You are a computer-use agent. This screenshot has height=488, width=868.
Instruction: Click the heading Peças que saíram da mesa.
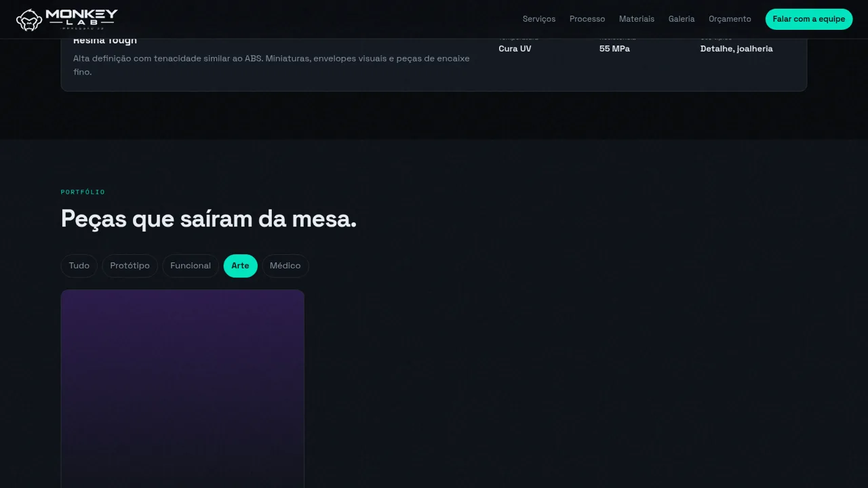(209, 219)
